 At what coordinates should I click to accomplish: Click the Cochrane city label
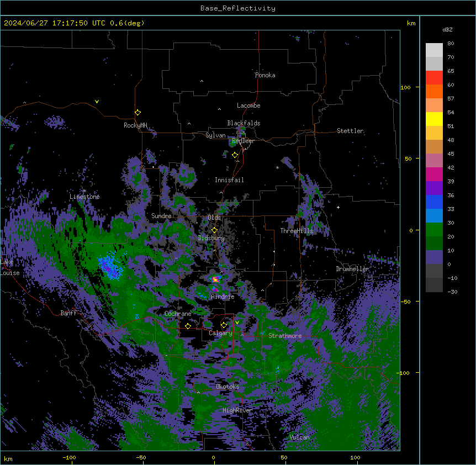pos(178,314)
